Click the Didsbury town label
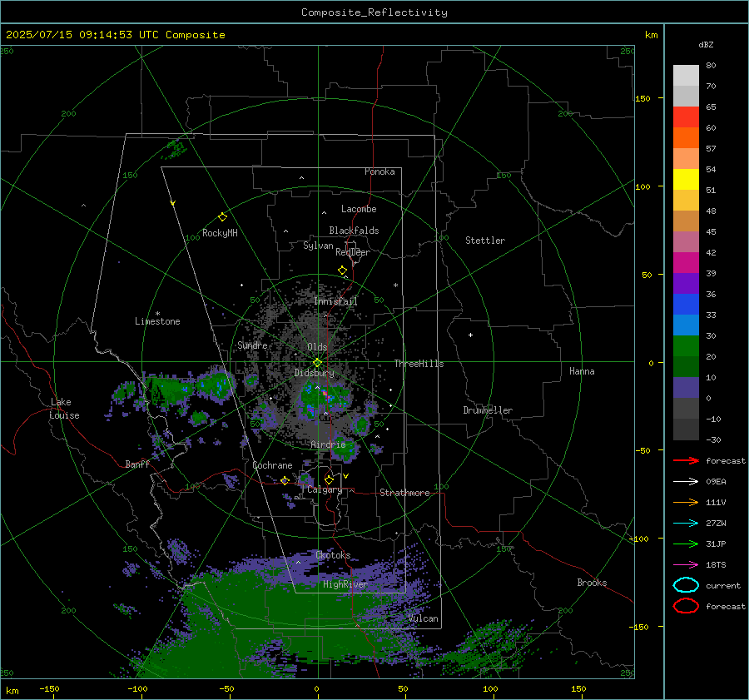749x700 pixels. 314,373
